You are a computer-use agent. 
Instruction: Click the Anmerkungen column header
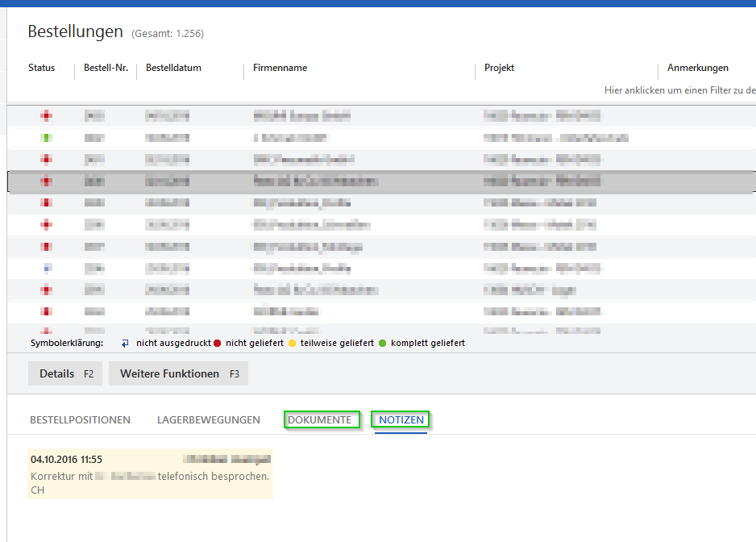coord(698,68)
